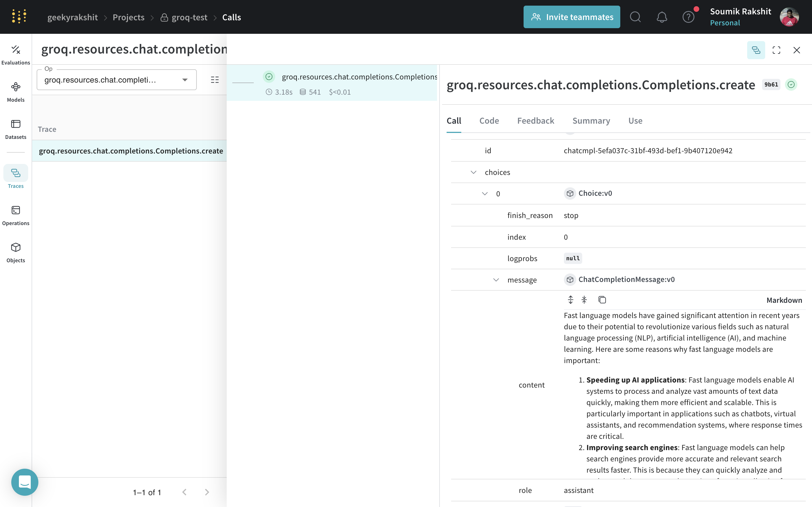Toggle the trace tree view icon
The image size is (812, 507).
pos(756,50)
